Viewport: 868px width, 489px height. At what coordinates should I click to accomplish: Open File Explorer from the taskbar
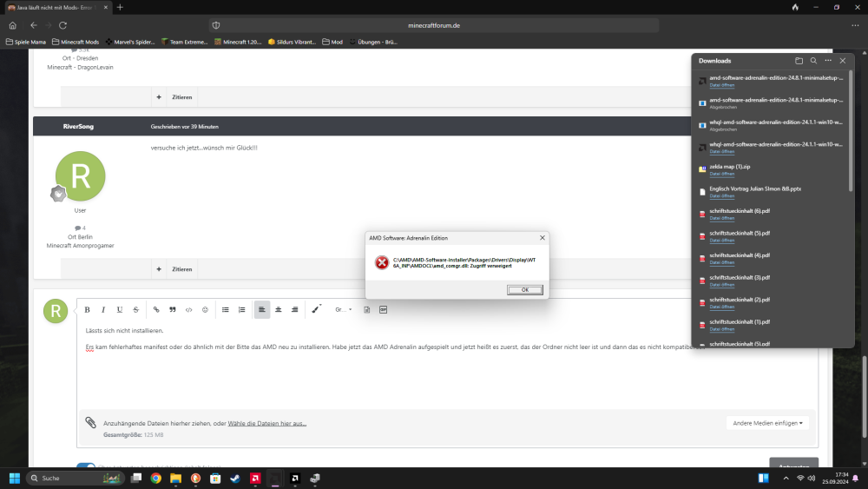175,478
